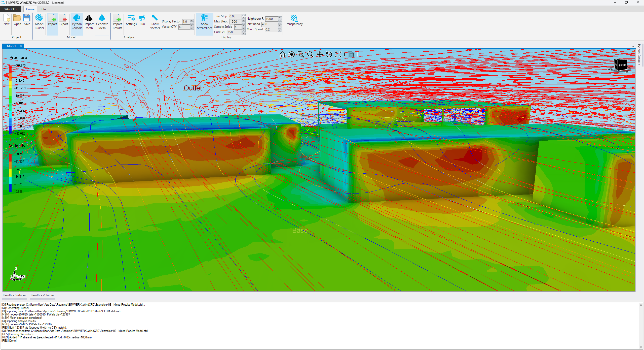Screen dimensions: 644x350
Task: Toggle model Transparency
Action: (x=293, y=20)
